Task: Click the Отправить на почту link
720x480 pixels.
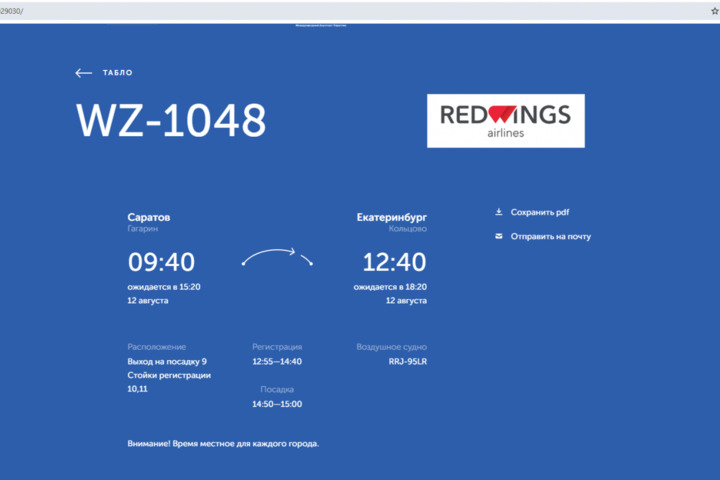Action: pyautogui.click(x=551, y=237)
